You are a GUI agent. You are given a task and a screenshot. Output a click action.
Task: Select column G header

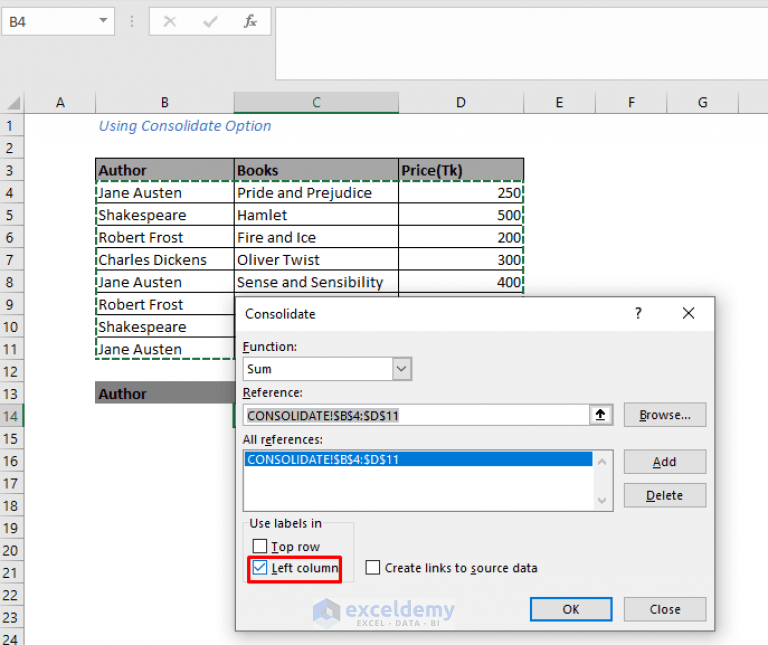(x=703, y=103)
